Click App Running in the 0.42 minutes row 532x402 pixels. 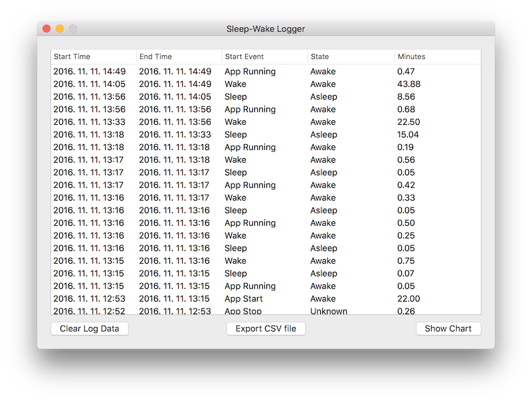click(x=250, y=185)
